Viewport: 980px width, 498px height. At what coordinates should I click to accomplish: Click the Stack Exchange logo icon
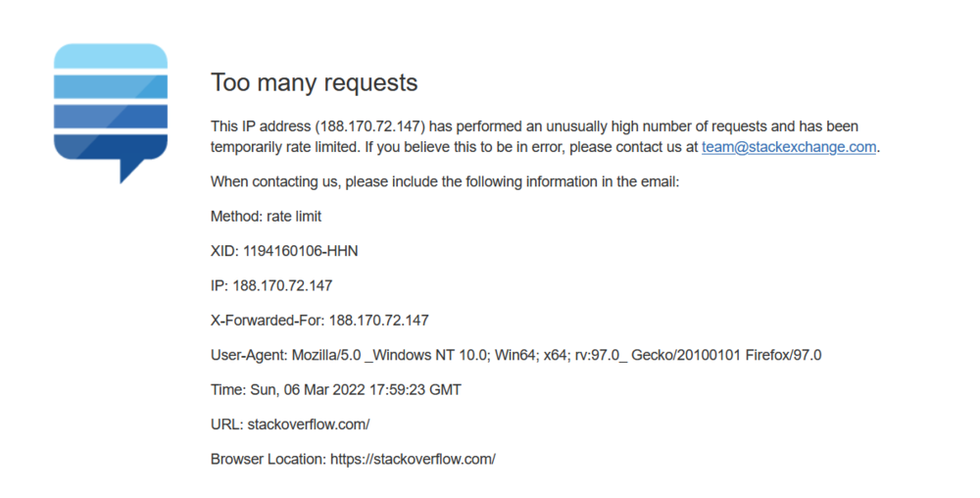[111, 113]
